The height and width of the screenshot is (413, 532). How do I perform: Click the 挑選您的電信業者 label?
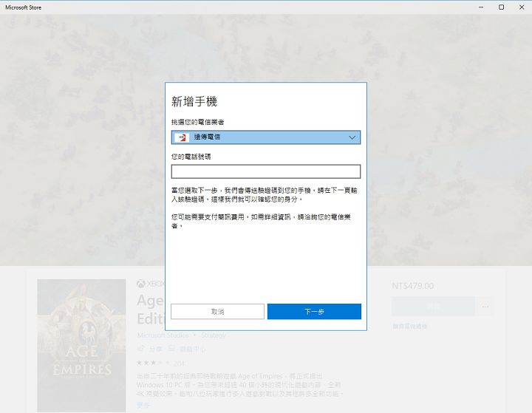[x=197, y=122]
